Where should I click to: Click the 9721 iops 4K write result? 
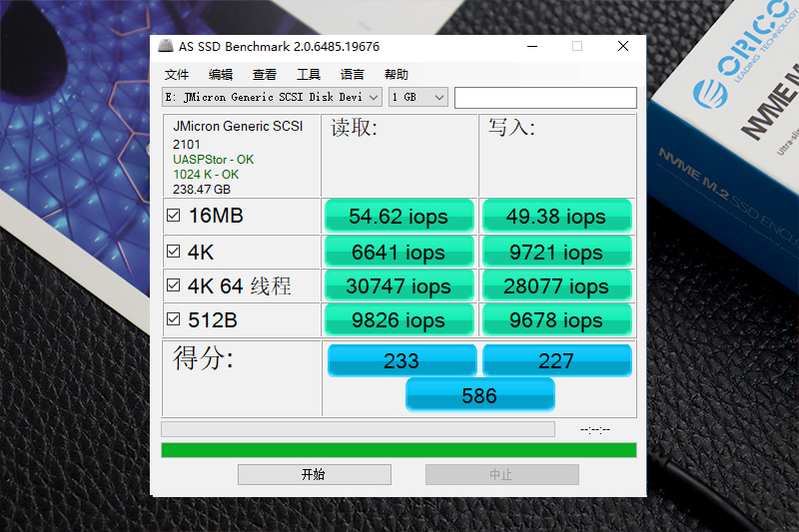(x=557, y=252)
